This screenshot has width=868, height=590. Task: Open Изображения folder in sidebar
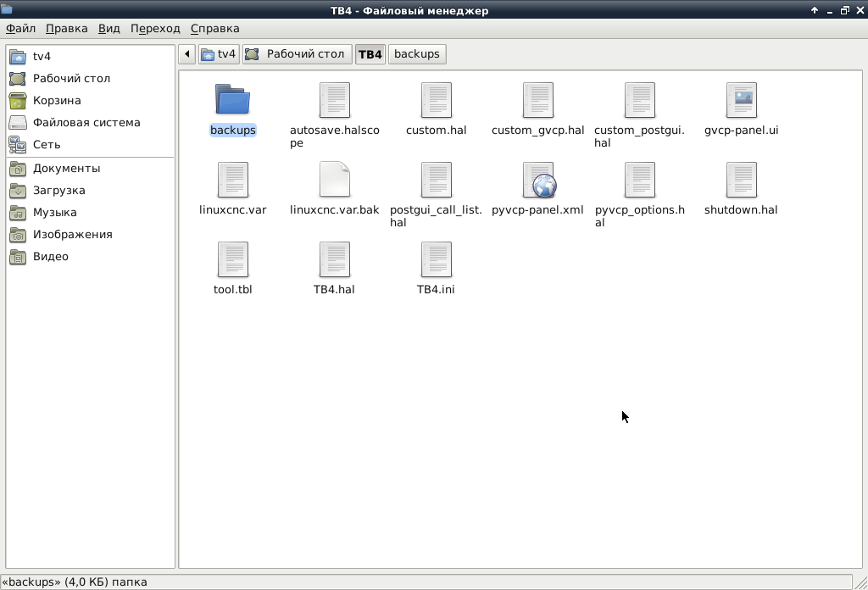(x=90, y=235)
